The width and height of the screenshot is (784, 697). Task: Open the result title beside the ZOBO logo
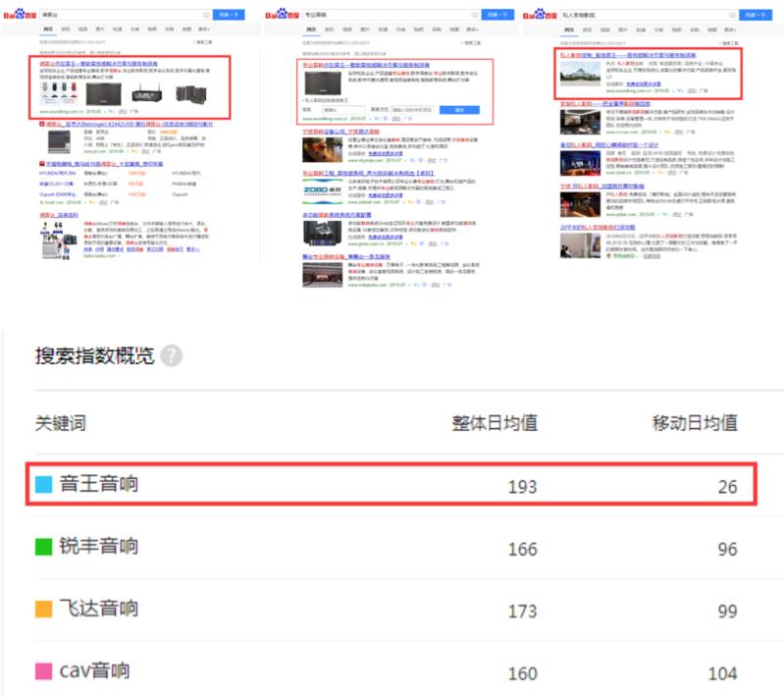point(368,173)
